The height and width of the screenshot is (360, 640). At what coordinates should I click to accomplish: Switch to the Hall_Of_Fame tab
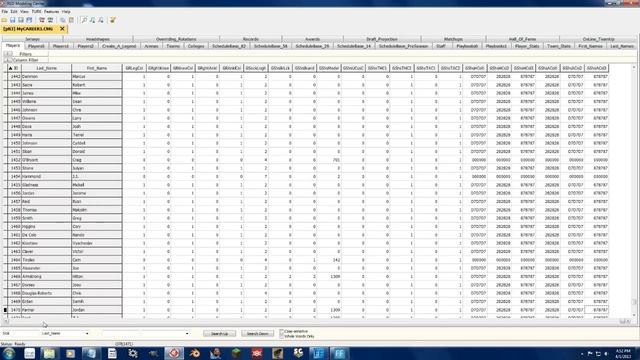pos(522,39)
